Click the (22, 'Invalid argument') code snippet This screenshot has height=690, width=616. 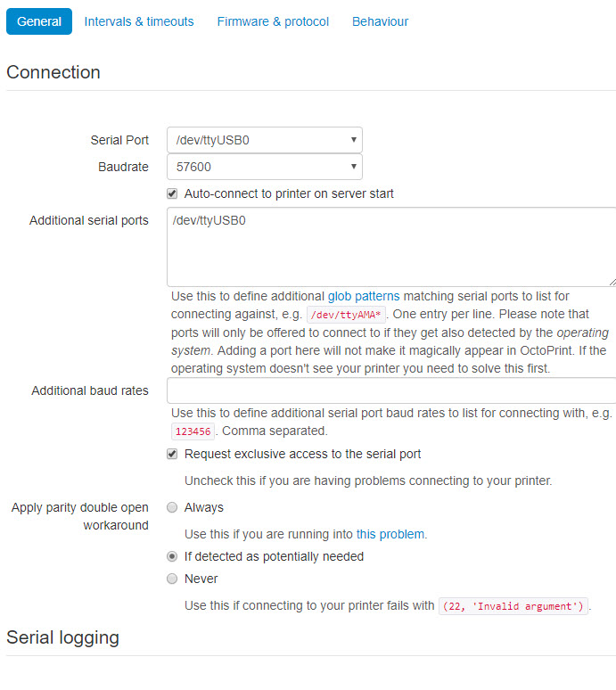[x=513, y=606]
